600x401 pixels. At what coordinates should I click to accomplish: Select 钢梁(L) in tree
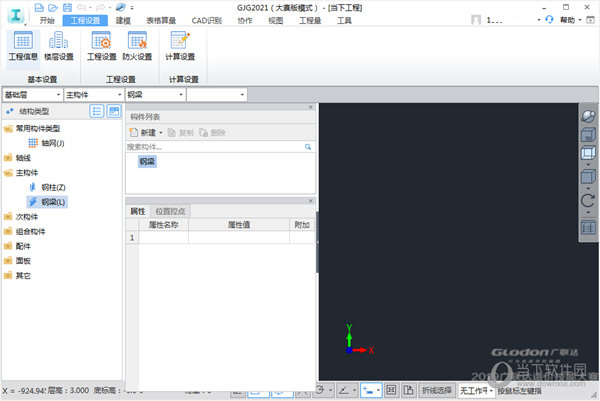(x=48, y=202)
